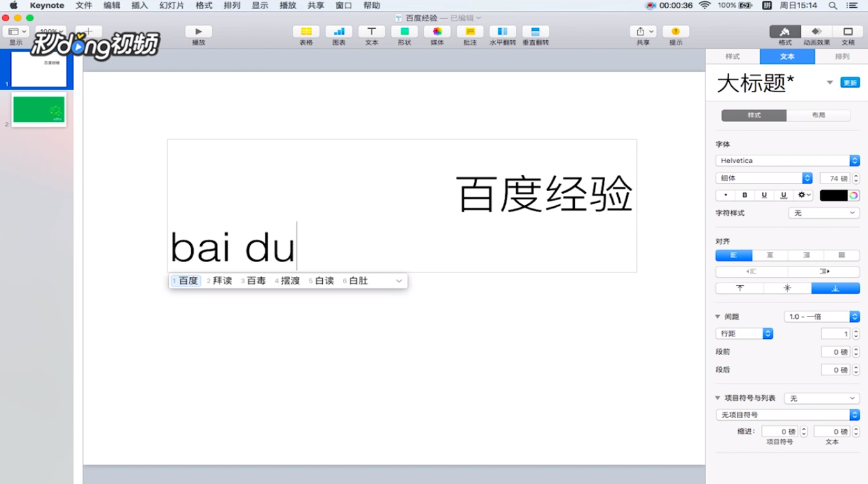Align text to top vertically
868x484 pixels.
(740, 288)
